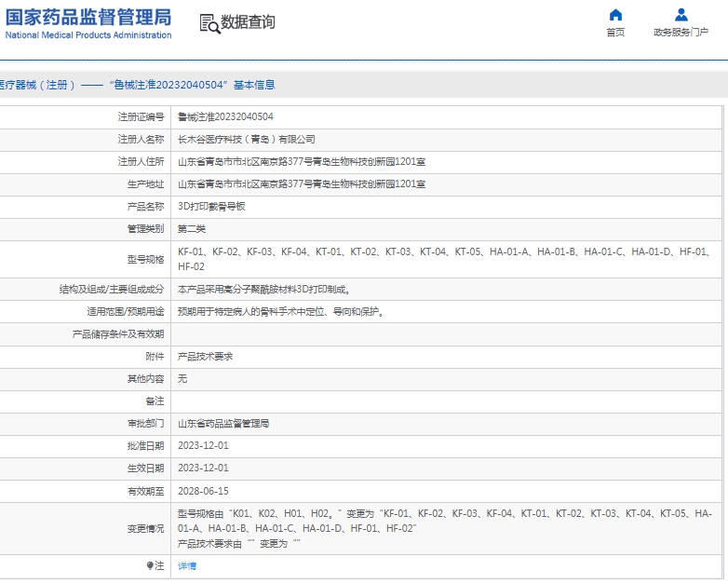Click the 基本信息 page heading bar
This screenshot has height=584, width=728.
point(364,85)
